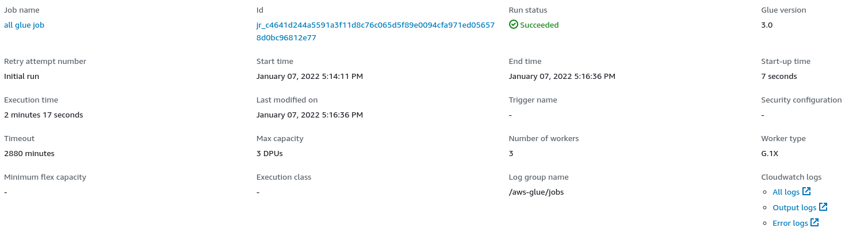Click the End time value
Screen dimensions: 868x235
pyautogui.click(x=562, y=77)
